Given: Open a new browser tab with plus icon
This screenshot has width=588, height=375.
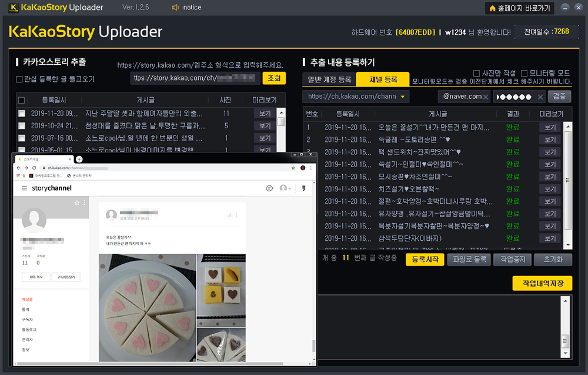Looking at the screenshot, I should pos(79,160).
